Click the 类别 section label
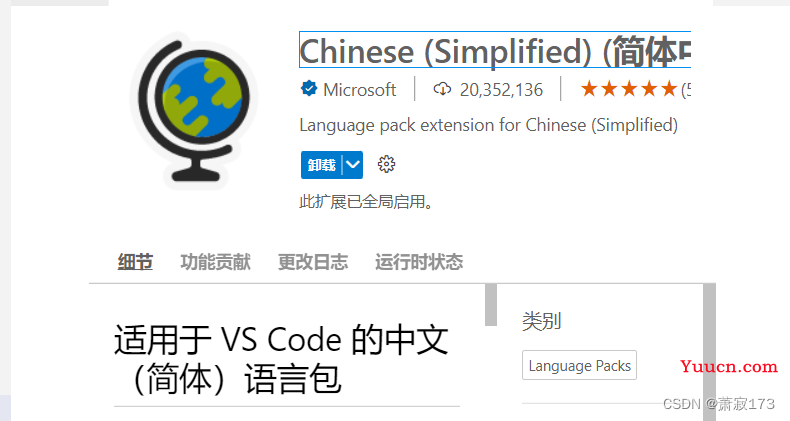Image resolution: width=790 pixels, height=421 pixels. tap(542, 321)
